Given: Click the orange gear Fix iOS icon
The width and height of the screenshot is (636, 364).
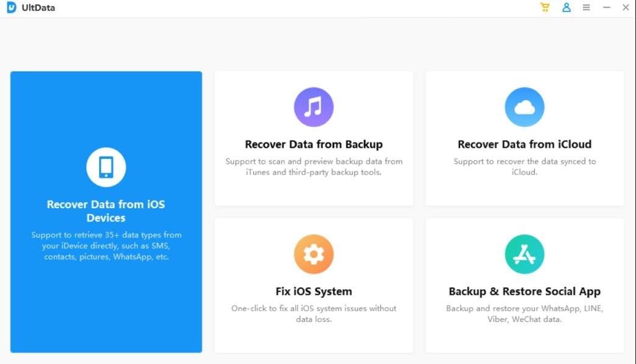Looking at the screenshot, I should [x=313, y=254].
